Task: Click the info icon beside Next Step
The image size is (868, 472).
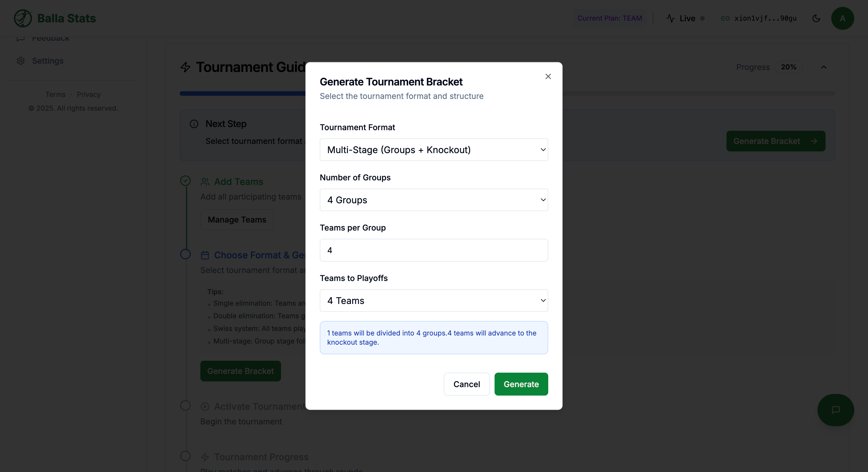Action: [194, 124]
